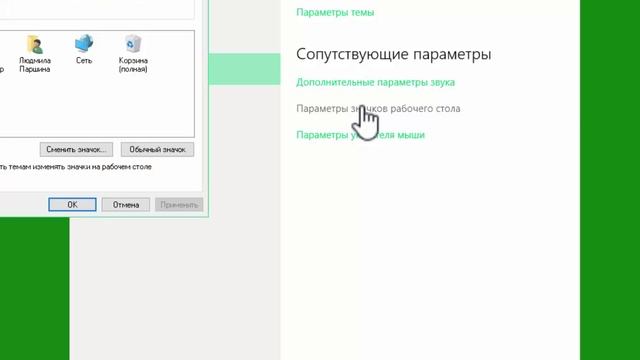Click the Сменить значок button
The image size is (640, 360).
click(76, 149)
